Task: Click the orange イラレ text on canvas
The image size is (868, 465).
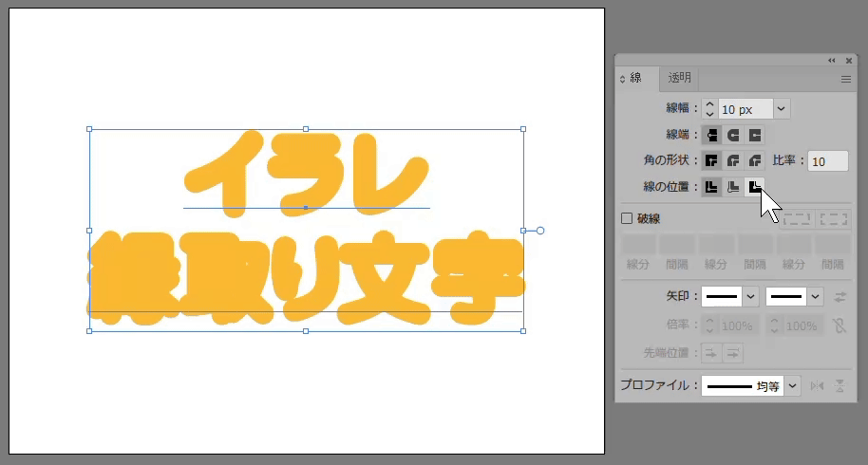Action: [306, 173]
